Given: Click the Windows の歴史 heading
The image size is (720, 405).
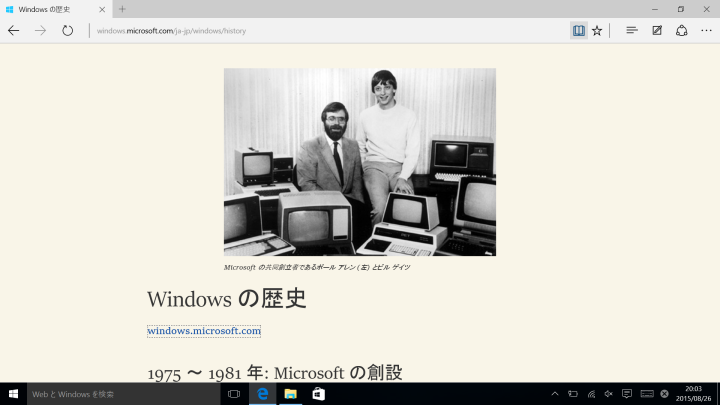Looking at the screenshot, I should click(x=226, y=298).
